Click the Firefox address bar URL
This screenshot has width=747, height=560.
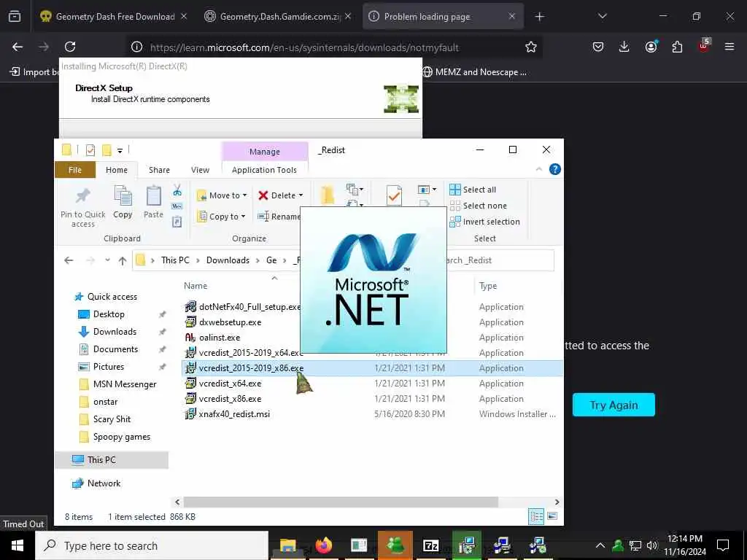pyautogui.click(x=304, y=47)
